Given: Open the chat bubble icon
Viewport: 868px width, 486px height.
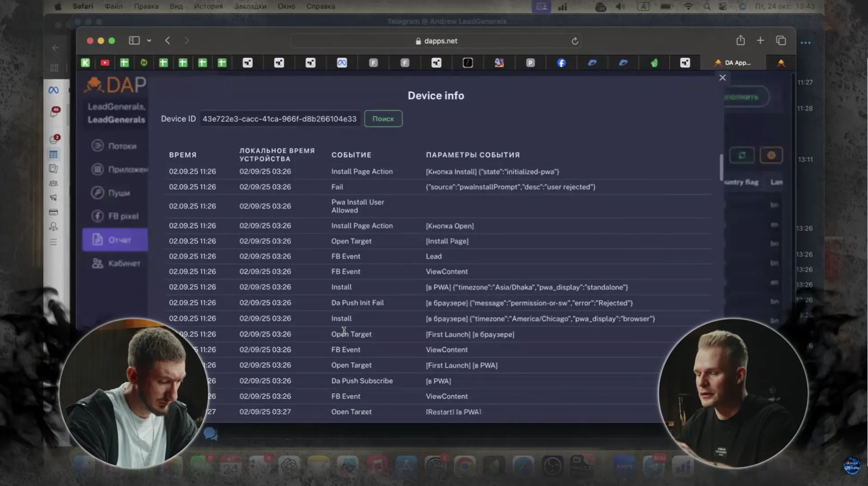Looking at the screenshot, I should [x=210, y=434].
